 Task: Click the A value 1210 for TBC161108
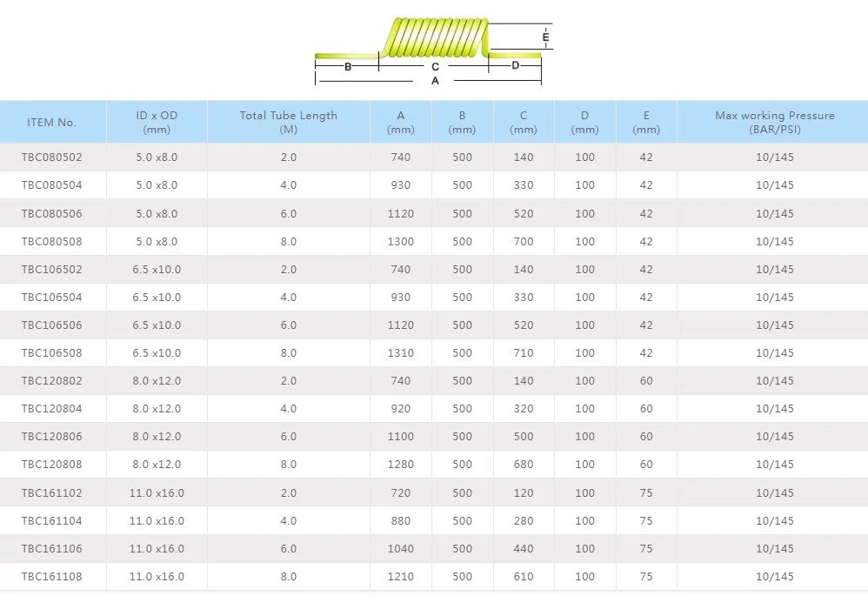pyautogui.click(x=401, y=576)
